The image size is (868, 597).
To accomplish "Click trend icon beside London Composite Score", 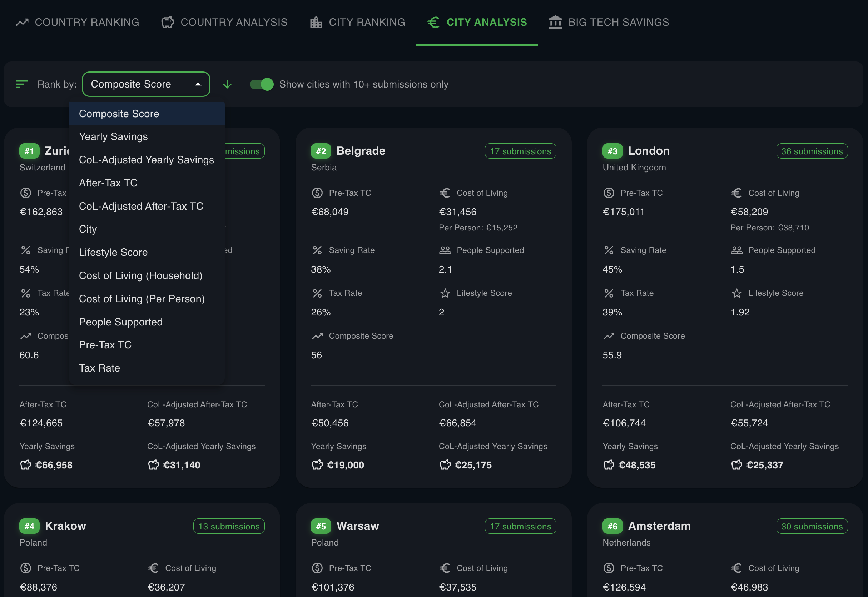I will click(x=609, y=336).
